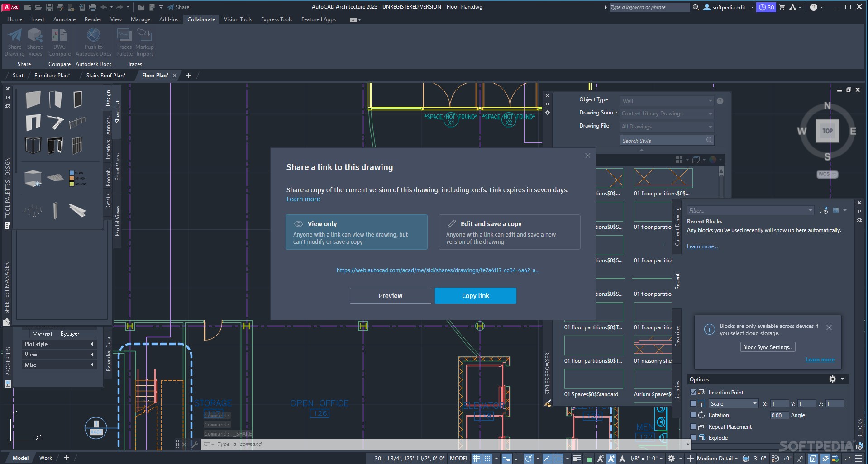This screenshot has height=464, width=868.
Task: Launch the DWG Compare tool
Action: click(59, 42)
